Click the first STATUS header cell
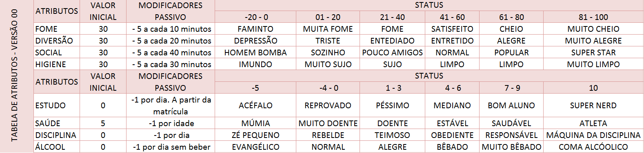This screenshot has height=153, width=644. (429, 5)
